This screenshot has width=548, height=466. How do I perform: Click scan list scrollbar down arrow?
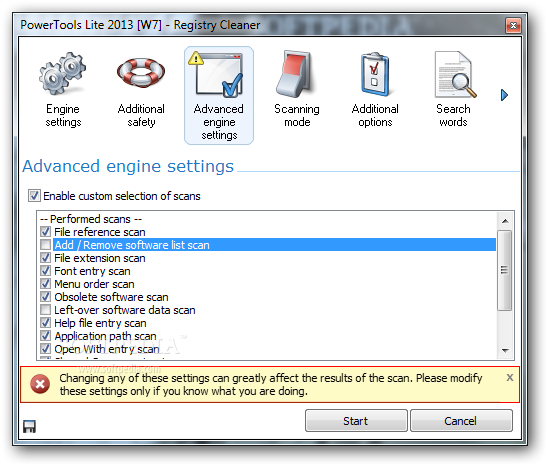pyautogui.click(x=505, y=350)
